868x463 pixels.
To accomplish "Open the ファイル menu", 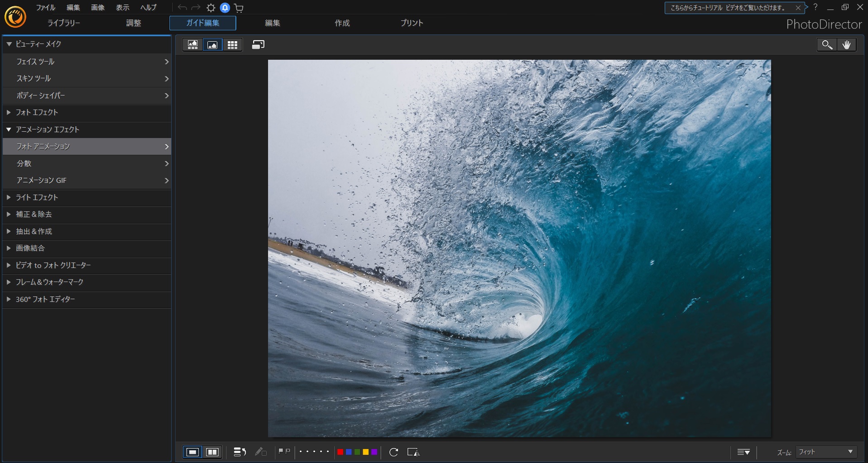I will coord(45,8).
